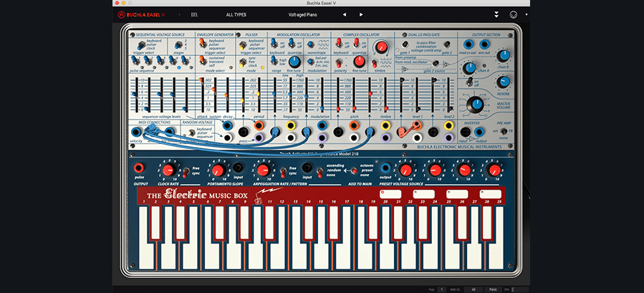The width and height of the screenshot is (644, 293).
Task: Click the envelope decay slider
Action: point(226,95)
